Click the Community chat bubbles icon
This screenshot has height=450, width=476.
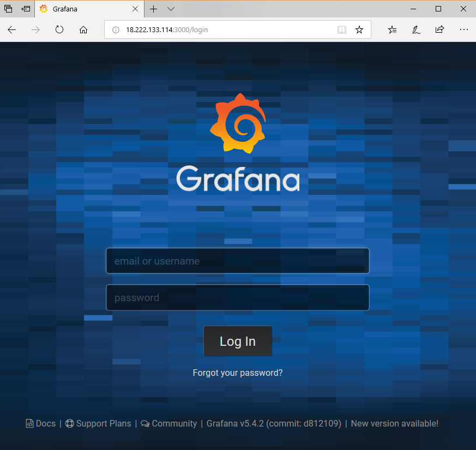145,424
